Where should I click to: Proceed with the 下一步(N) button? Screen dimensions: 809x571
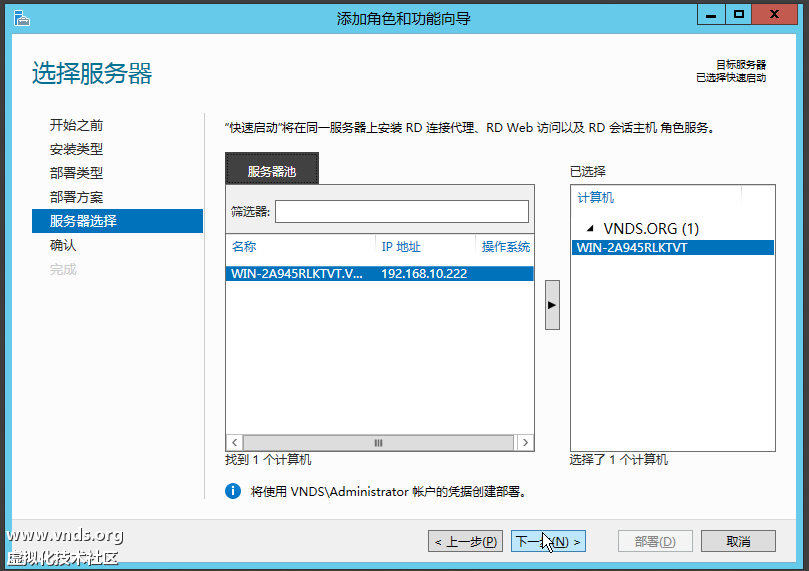pyautogui.click(x=548, y=542)
